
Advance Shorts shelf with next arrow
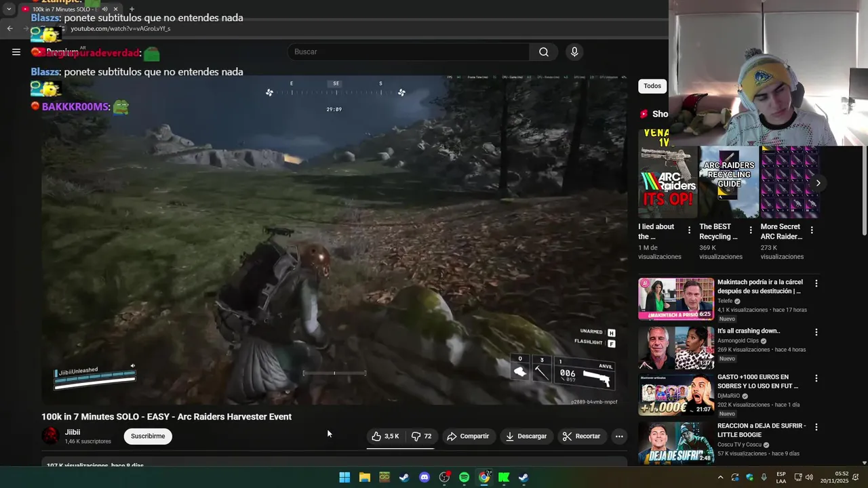(818, 183)
